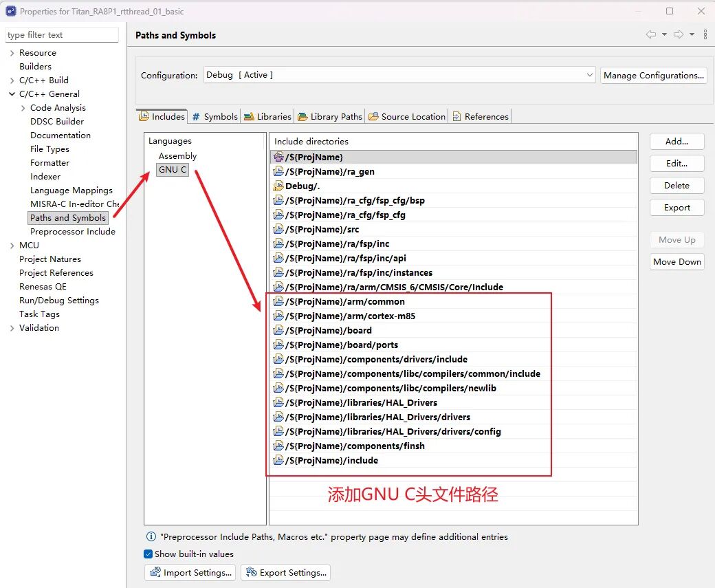Click the icon beside /${ProjName}/board/ports
Screen dimensions: 715x588
[278, 345]
